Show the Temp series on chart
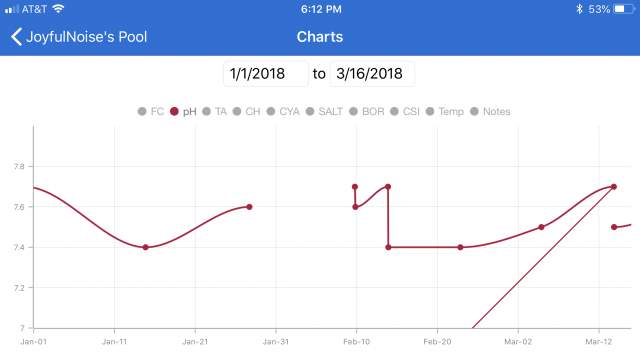 [x=444, y=111]
